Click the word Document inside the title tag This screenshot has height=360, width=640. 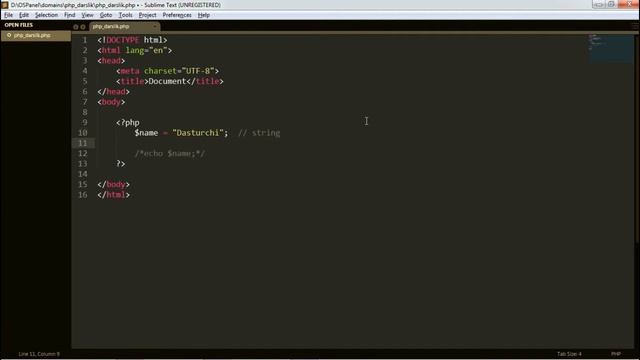(x=167, y=81)
